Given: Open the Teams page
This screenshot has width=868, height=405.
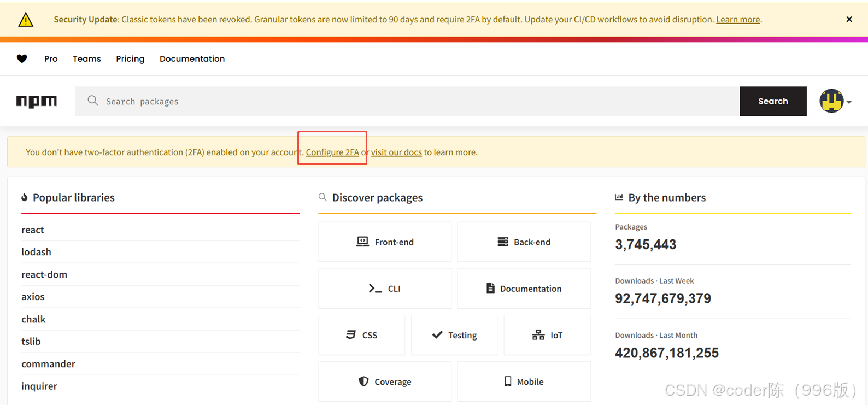Looking at the screenshot, I should coord(87,58).
